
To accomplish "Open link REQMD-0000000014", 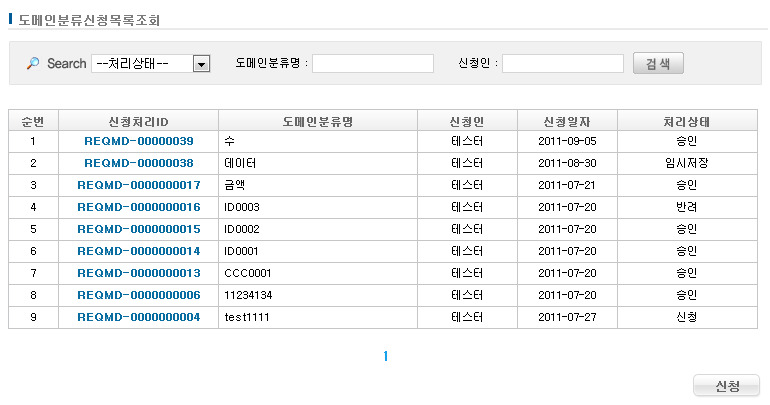I will 139,251.
